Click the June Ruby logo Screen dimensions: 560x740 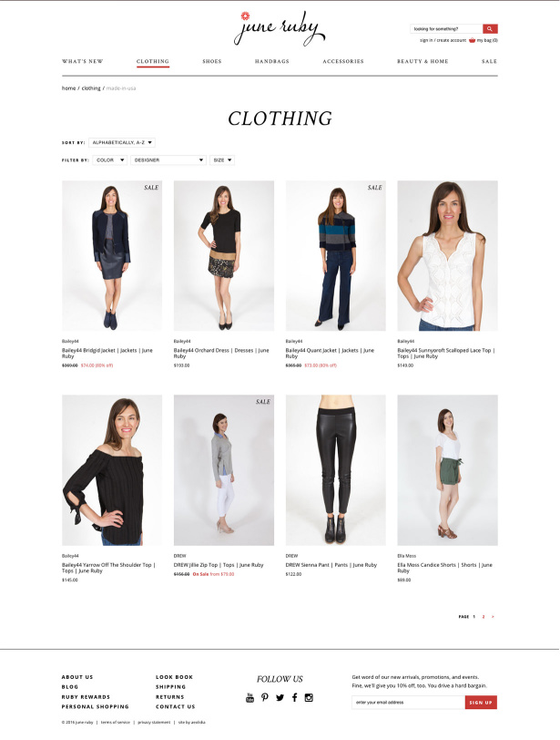click(279, 28)
